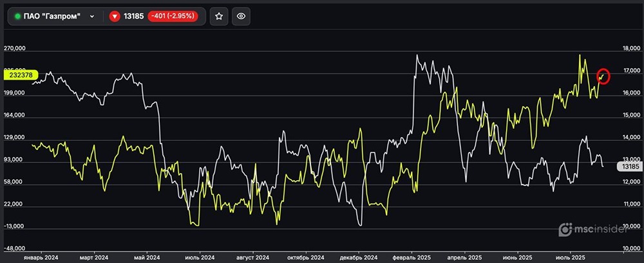644x263 pixels.
Task: Click the 270,000 left axis label
Action: pos(15,49)
